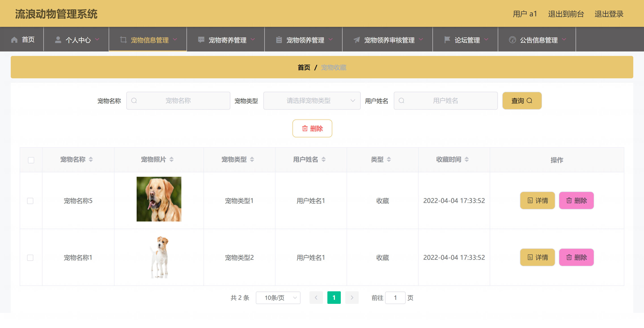Click the 共 2 条 total count text
This screenshot has height=328, width=644.
click(x=240, y=298)
